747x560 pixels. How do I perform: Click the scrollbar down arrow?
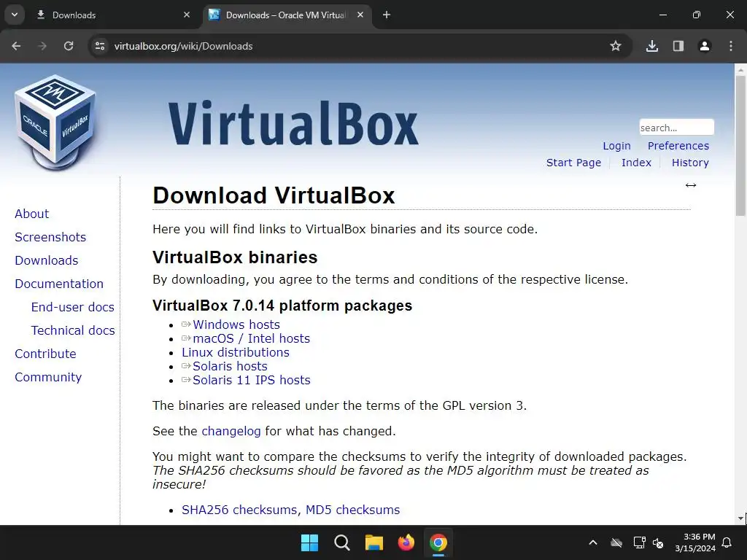740,518
